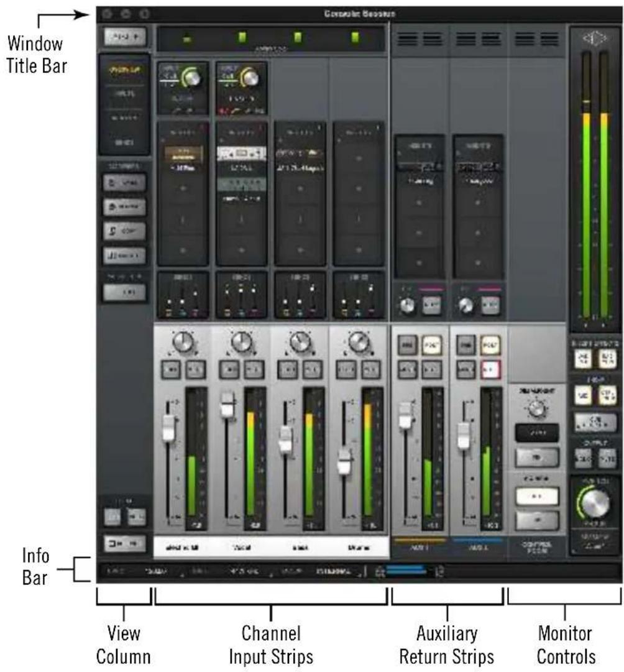Open the wide button below Show buttons in monitor column
624x672 pixels.
click(595, 422)
